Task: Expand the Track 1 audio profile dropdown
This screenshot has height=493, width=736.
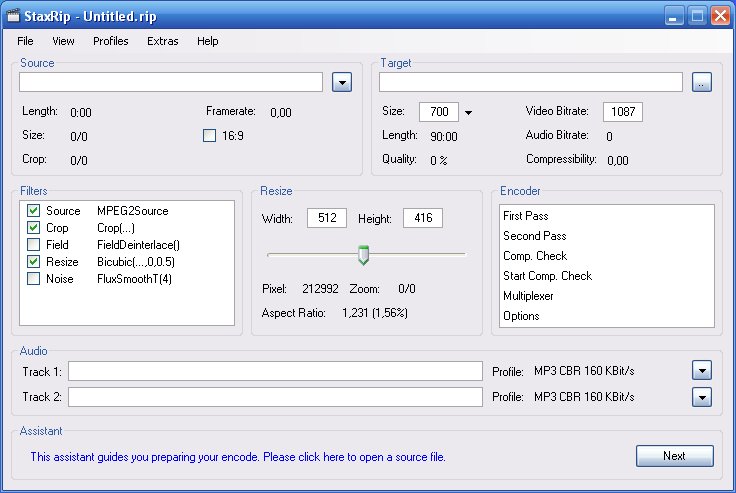Action: pyautogui.click(x=702, y=371)
